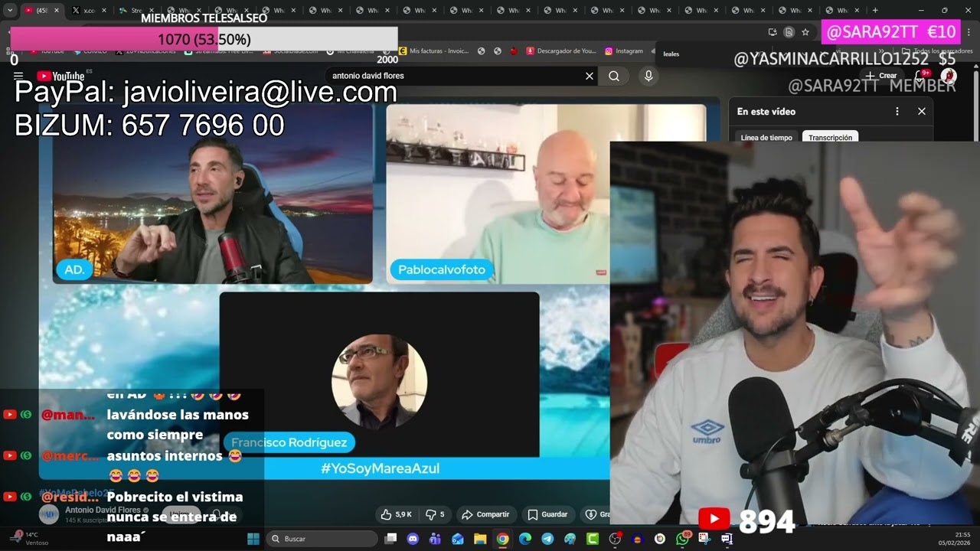This screenshot has width=980, height=551.
Task: Open Discord from the taskbar
Action: [413, 539]
